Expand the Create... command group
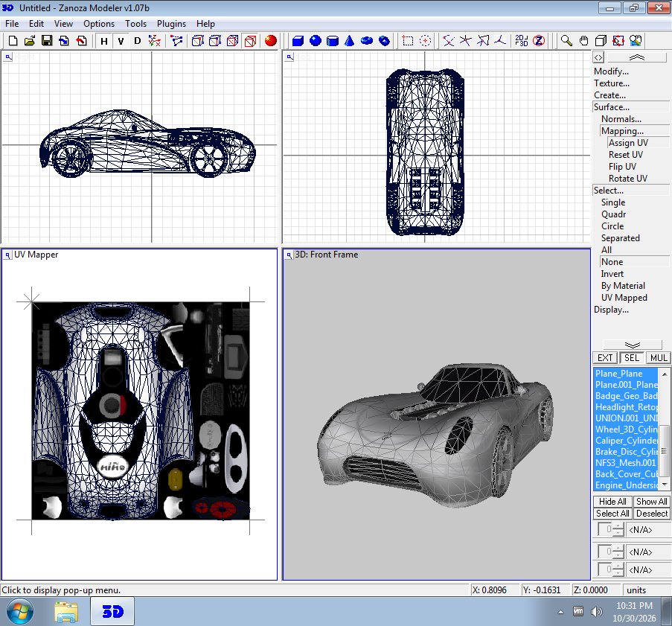672x626 pixels. point(609,95)
